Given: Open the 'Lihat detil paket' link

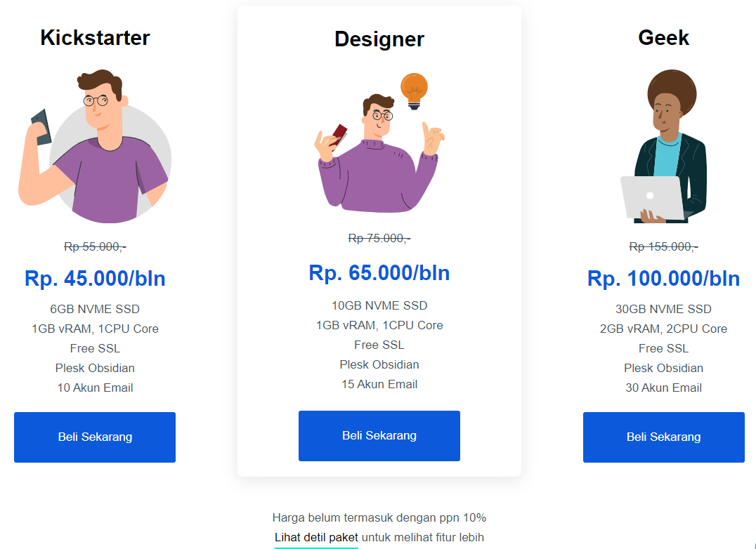Looking at the screenshot, I should 316,538.
